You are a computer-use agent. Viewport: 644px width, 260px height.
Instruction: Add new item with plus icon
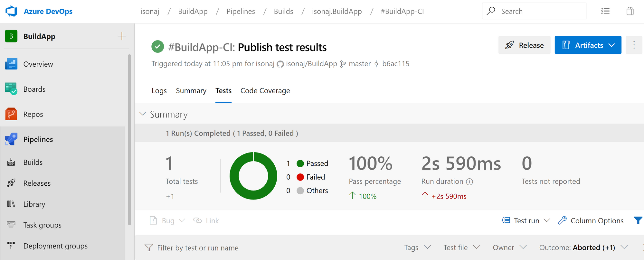[x=122, y=36]
